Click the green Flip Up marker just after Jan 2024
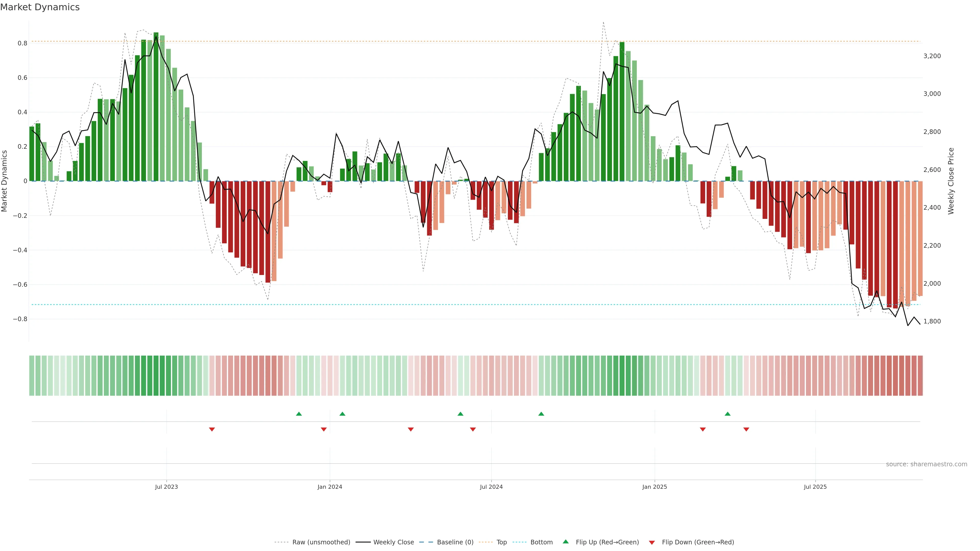The image size is (980, 551). 342,414
